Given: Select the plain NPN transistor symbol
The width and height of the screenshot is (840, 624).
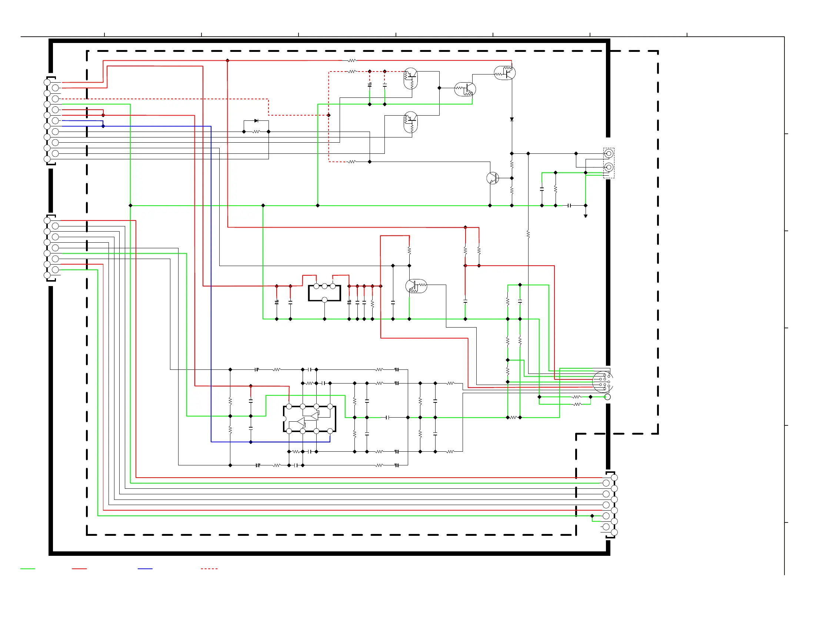Looking at the screenshot, I should [x=492, y=178].
